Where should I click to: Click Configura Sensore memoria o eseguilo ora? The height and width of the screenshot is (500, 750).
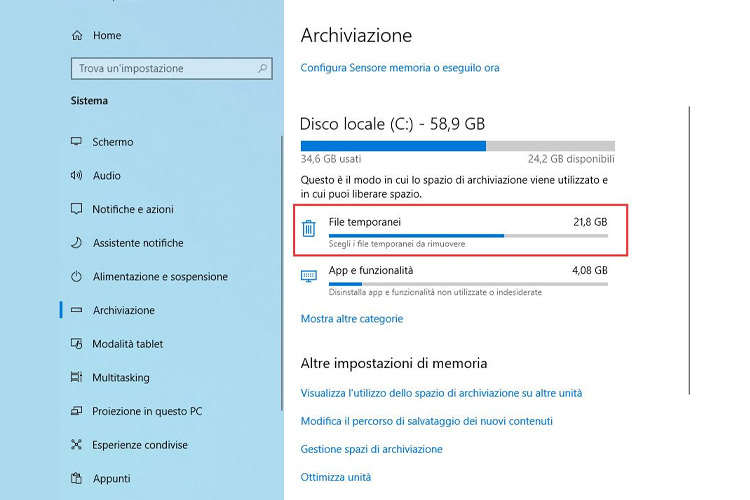point(400,68)
